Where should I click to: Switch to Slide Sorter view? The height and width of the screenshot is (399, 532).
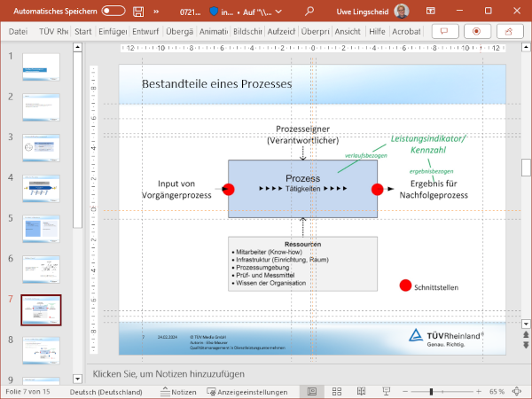(337, 391)
